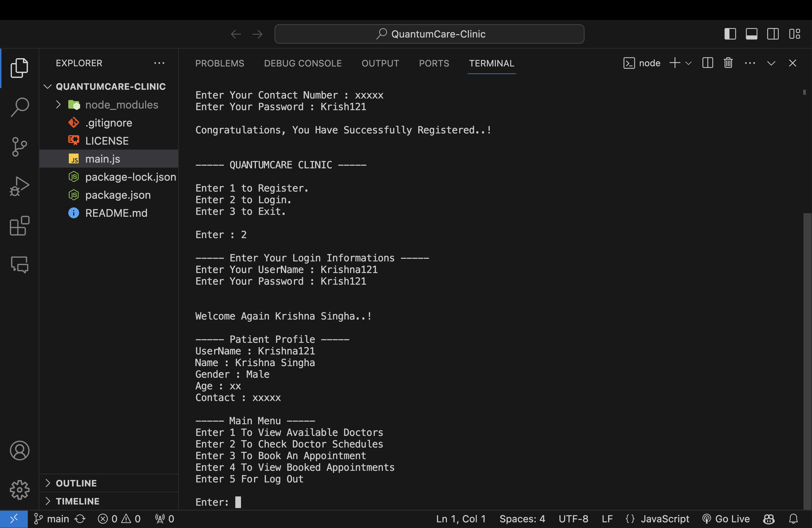
Task: Open Manage settings gear
Action: tap(19, 490)
